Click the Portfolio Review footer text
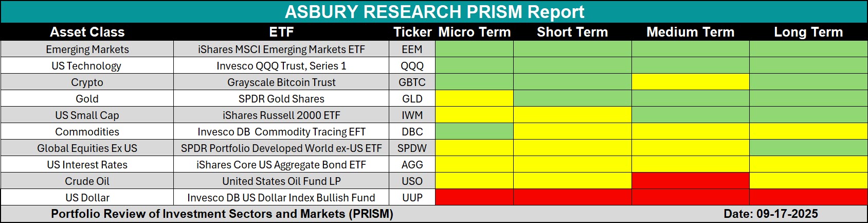 (x=222, y=214)
